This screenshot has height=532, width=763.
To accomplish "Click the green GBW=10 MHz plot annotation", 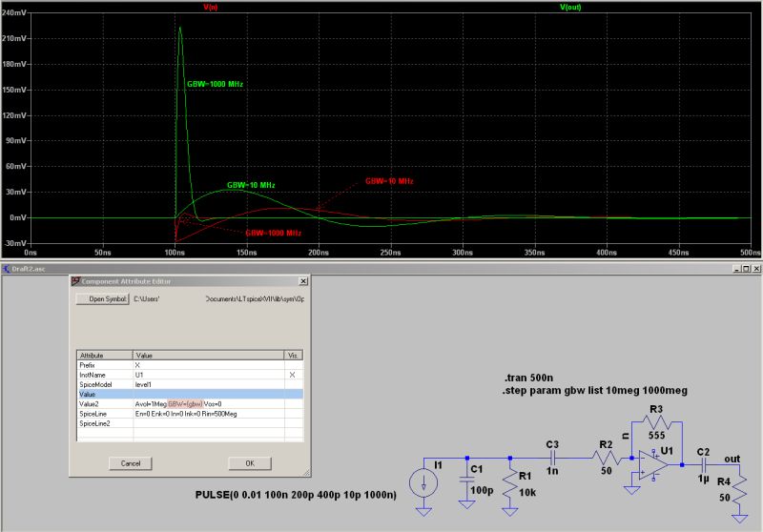I will [x=251, y=185].
